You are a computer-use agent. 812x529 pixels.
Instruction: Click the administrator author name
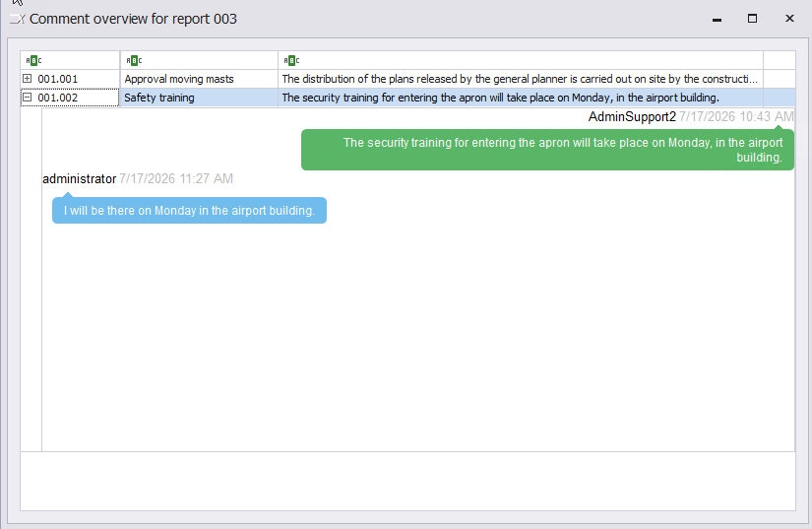pos(80,178)
